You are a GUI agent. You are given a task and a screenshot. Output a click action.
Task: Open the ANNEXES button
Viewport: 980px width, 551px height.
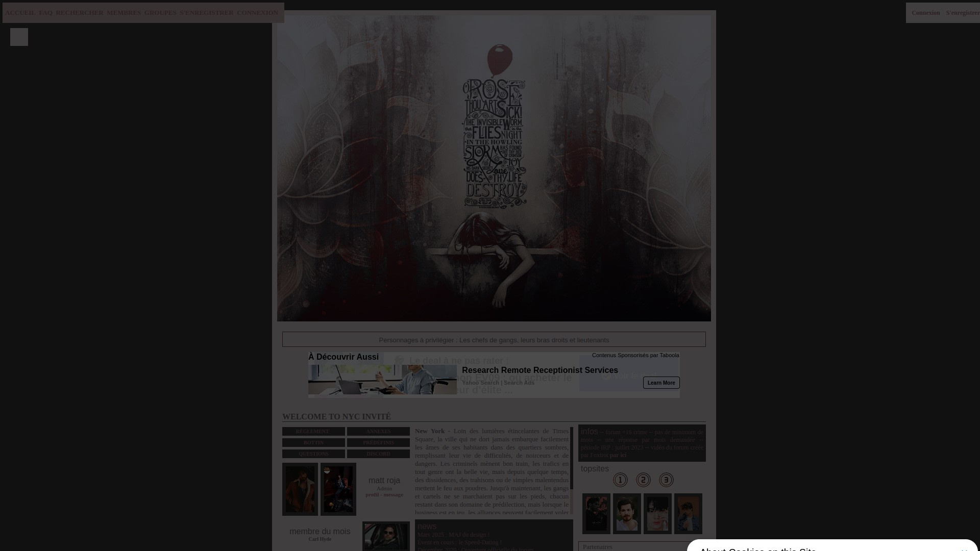[378, 432]
